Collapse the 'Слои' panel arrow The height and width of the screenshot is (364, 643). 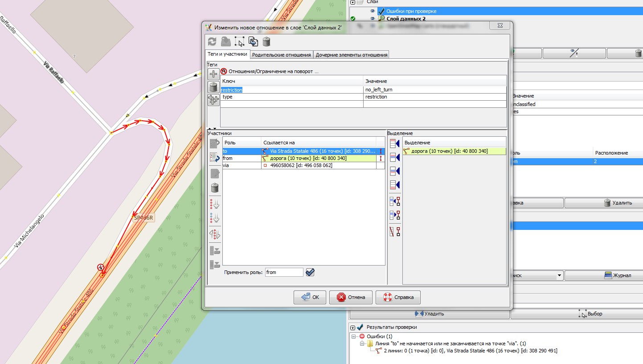(352, 2)
